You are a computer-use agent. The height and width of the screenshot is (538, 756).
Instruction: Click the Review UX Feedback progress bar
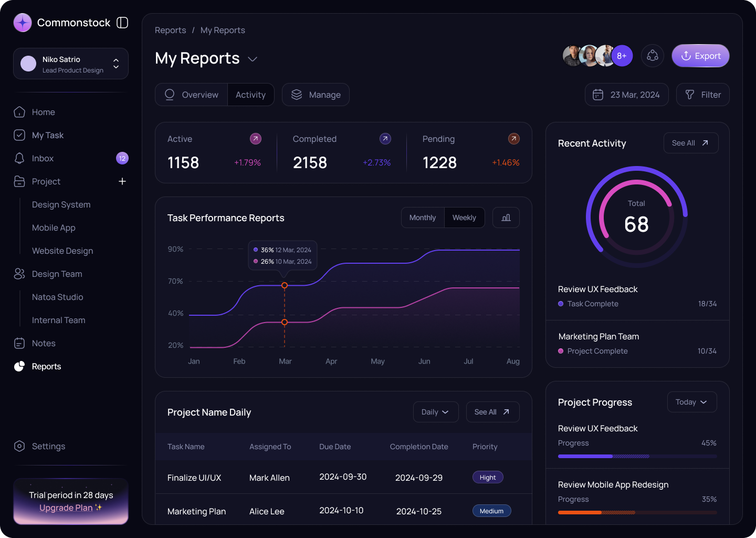point(637,456)
